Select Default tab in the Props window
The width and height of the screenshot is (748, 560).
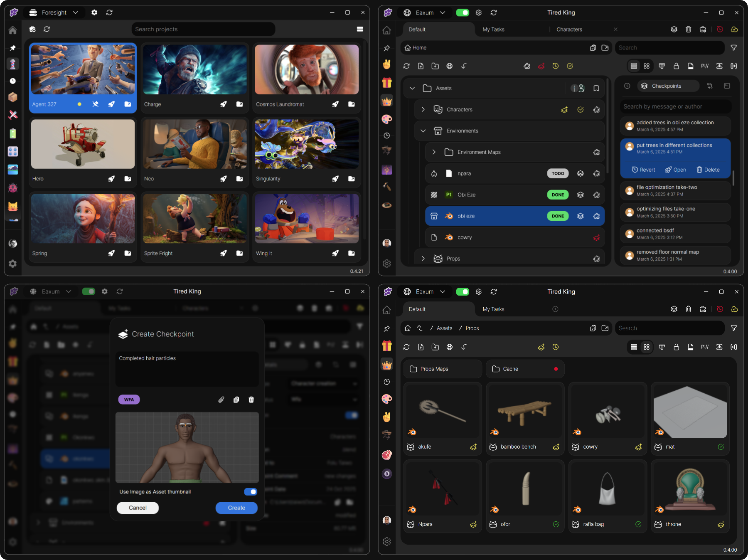click(438, 309)
